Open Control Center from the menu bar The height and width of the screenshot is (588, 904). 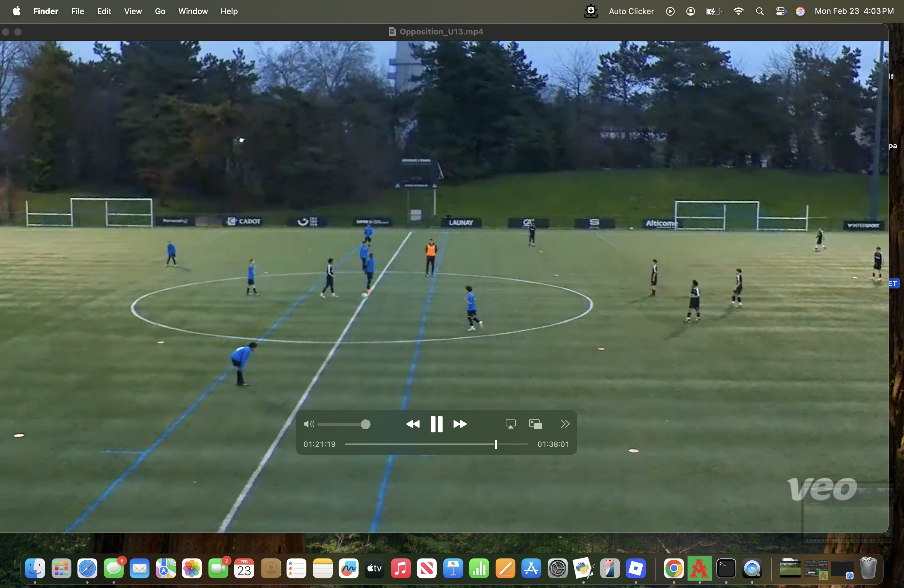pos(781,11)
